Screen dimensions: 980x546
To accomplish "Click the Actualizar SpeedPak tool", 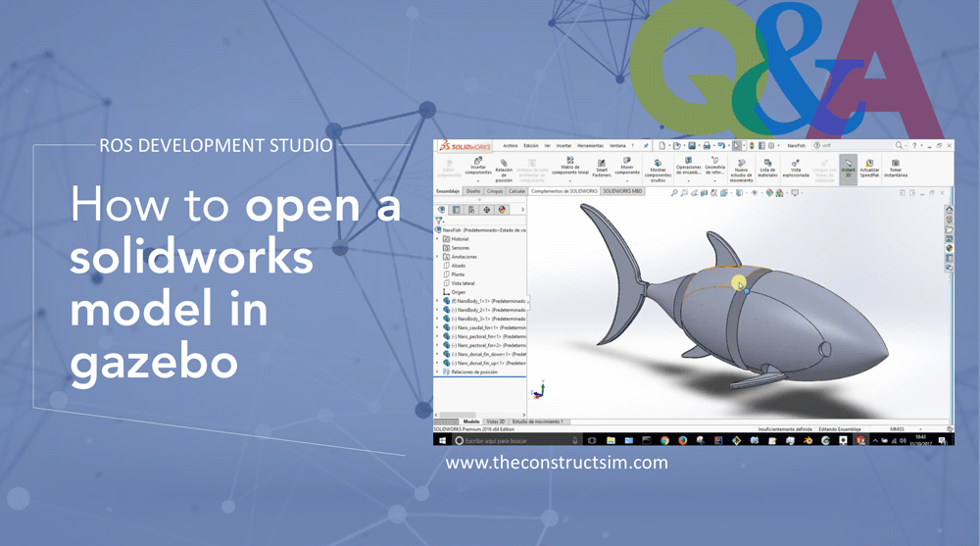I will (869, 168).
